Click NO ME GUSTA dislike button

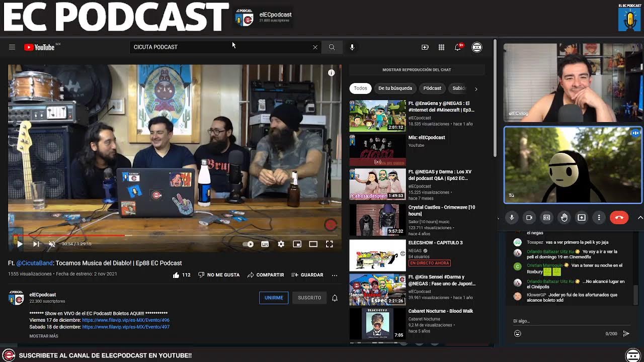tap(219, 275)
